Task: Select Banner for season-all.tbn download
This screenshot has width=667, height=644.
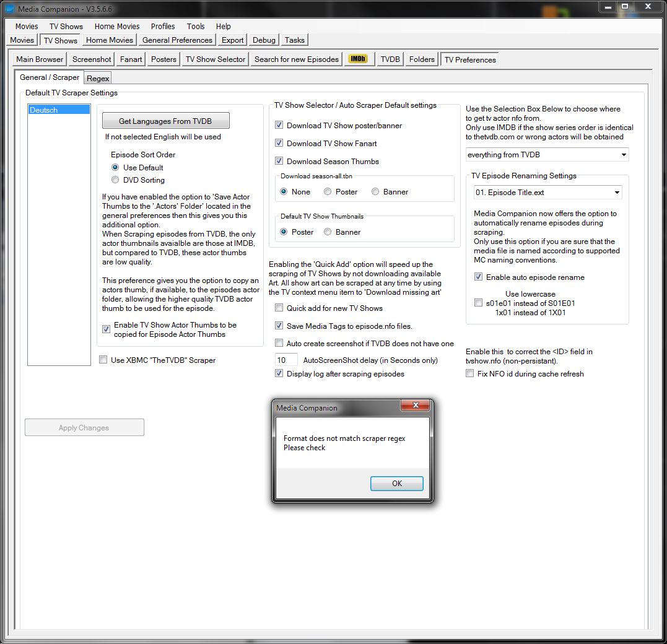Action: point(375,191)
